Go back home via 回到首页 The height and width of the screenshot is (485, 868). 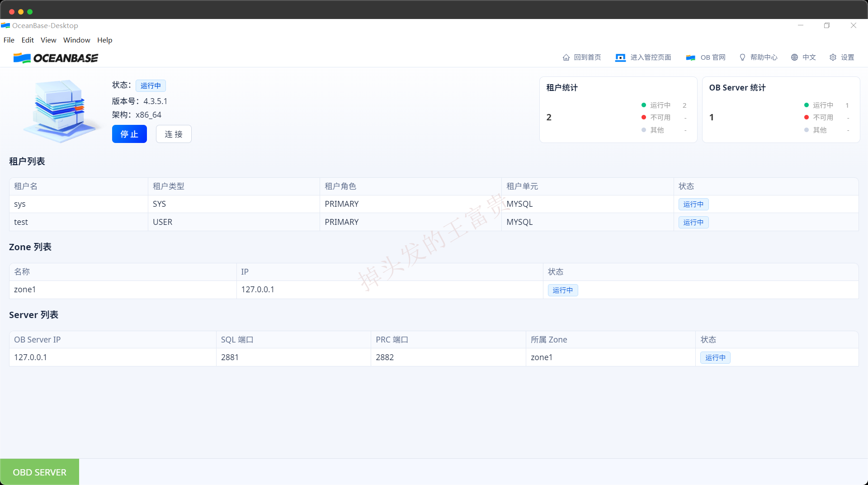click(587, 57)
